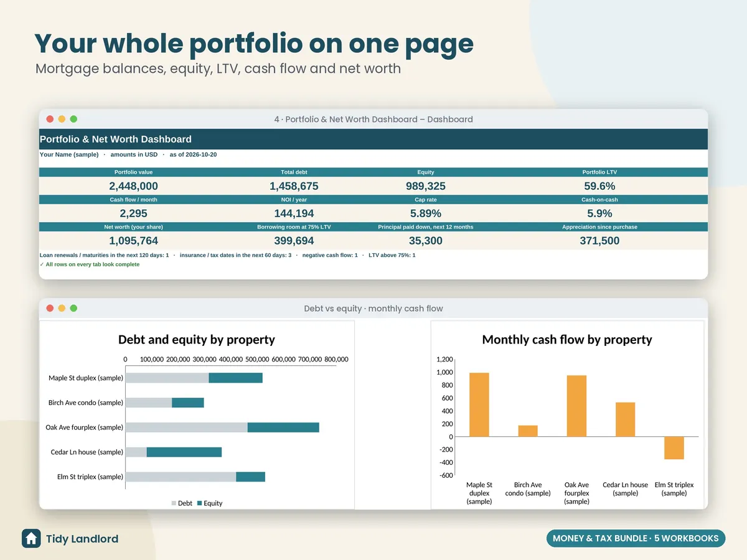Click red close dot on Debt vs equity window

[x=50, y=308]
